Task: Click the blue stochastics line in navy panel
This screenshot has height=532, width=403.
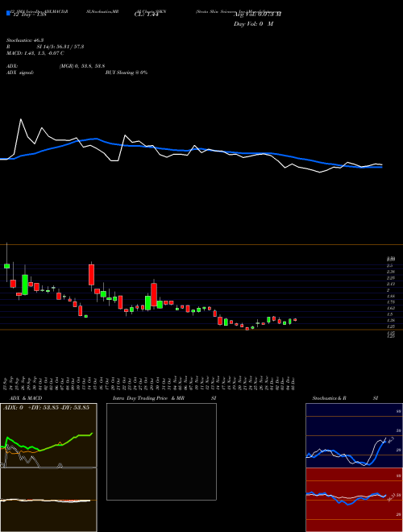Action: pos(346,453)
